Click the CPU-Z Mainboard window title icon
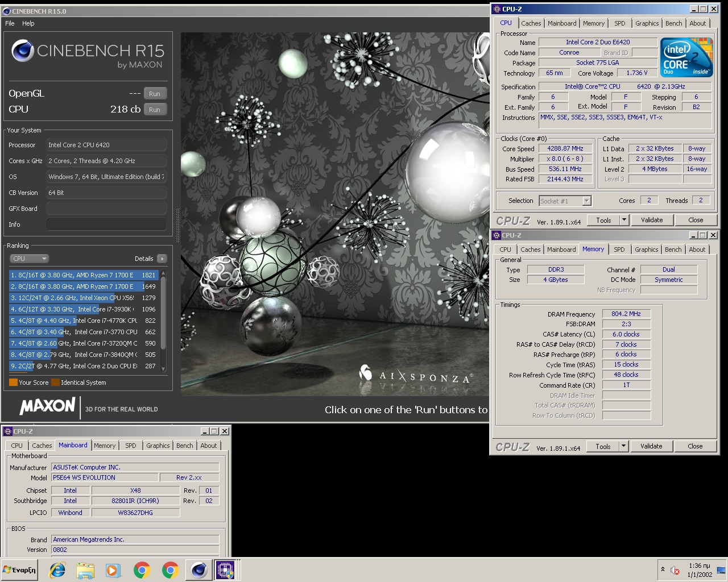This screenshot has height=582, width=728. click(x=8, y=431)
